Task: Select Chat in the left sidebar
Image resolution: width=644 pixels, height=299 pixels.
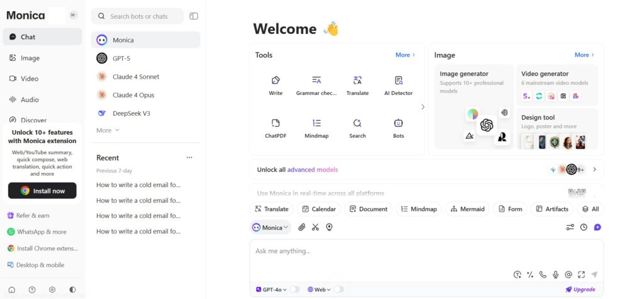Action: (x=42, y=37)
